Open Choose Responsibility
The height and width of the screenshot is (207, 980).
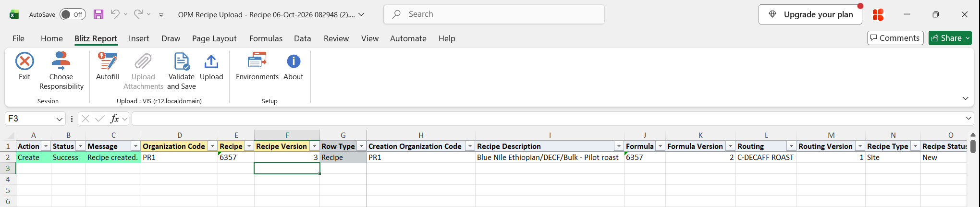coord(61,71)
